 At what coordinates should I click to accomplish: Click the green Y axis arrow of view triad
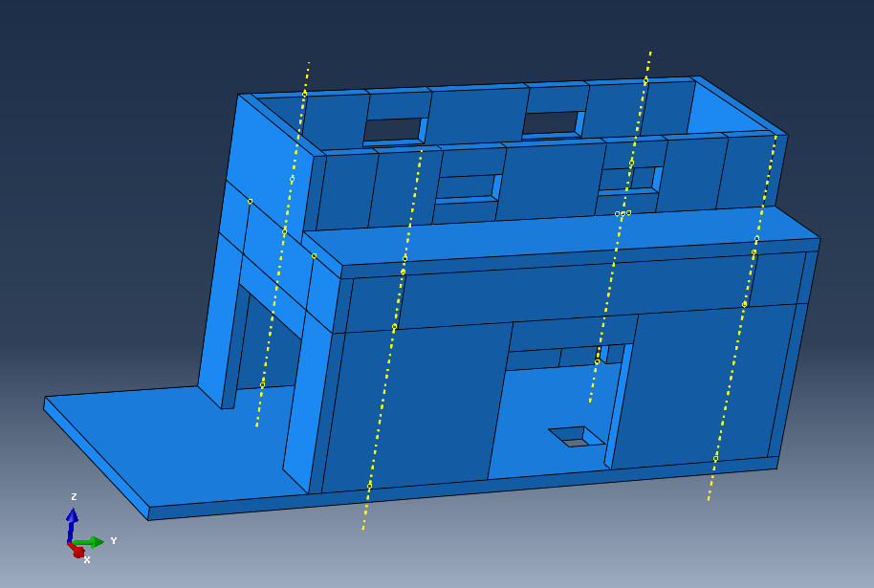point(88,542)
